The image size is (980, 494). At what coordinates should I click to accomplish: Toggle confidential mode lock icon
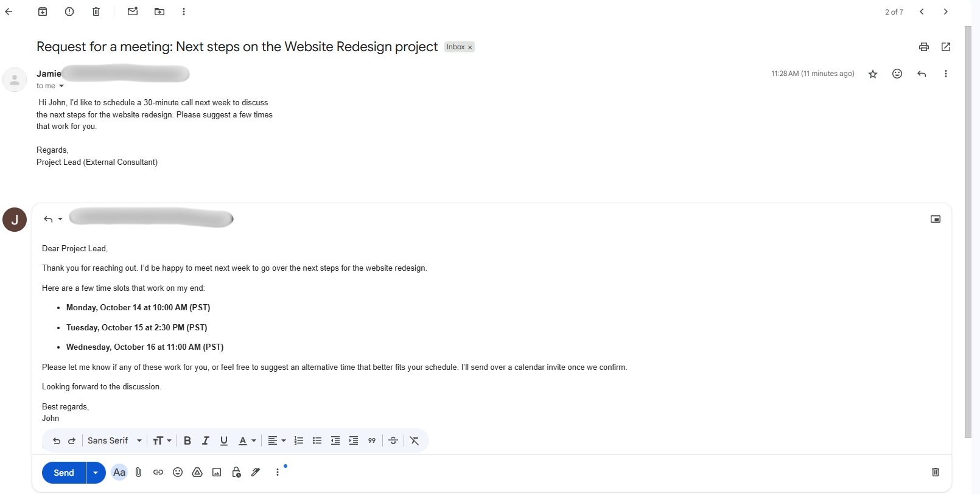coord(236,472)
